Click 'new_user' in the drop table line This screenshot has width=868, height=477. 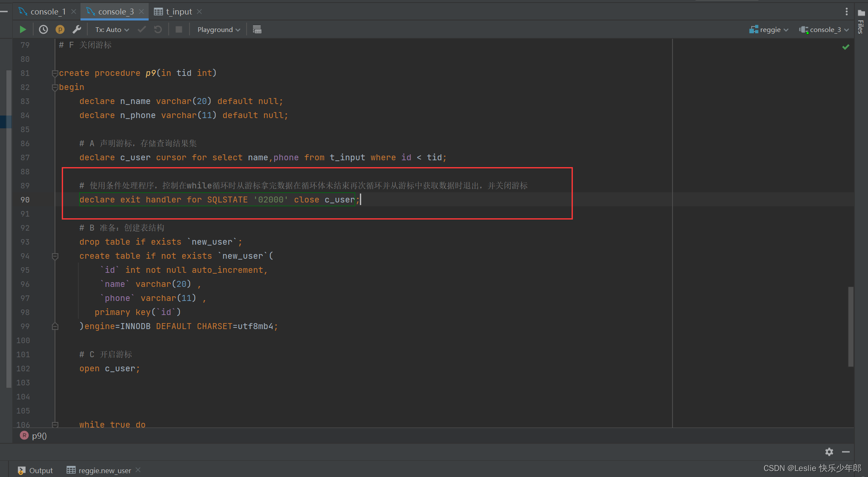212,242
